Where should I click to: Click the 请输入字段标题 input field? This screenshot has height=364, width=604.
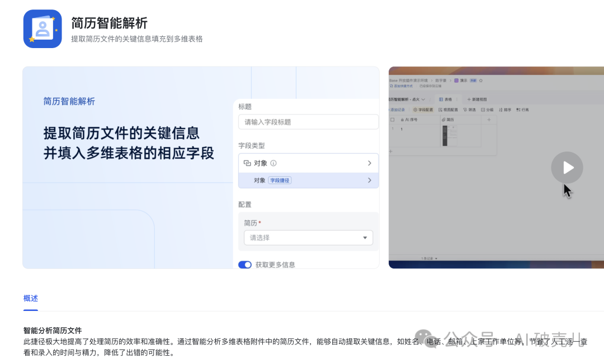point(308,122)
